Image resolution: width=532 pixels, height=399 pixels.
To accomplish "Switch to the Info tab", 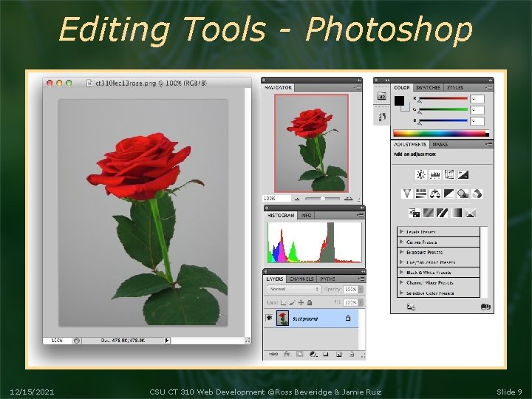I will tap(306, 216).
